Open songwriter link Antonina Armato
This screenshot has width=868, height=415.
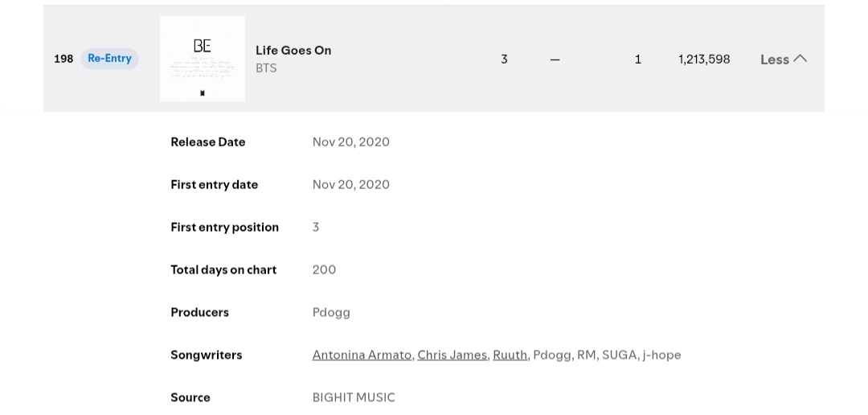(x=362, y=355)
